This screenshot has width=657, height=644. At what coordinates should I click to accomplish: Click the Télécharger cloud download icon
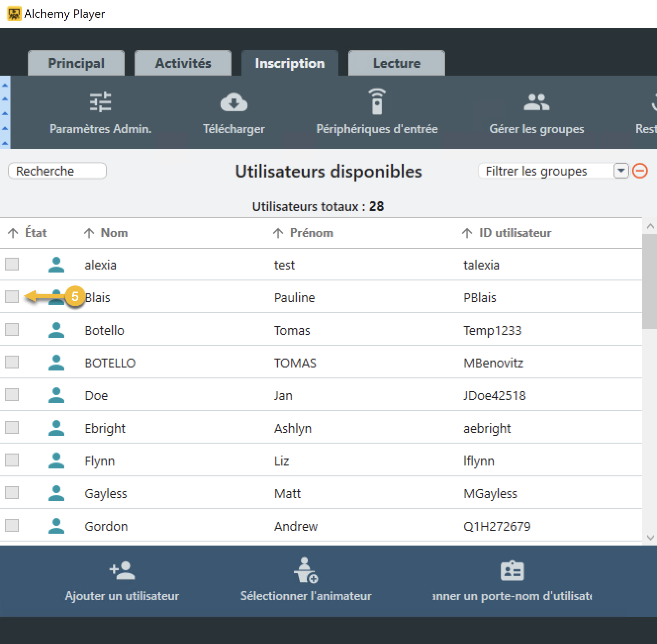[234, 102]
